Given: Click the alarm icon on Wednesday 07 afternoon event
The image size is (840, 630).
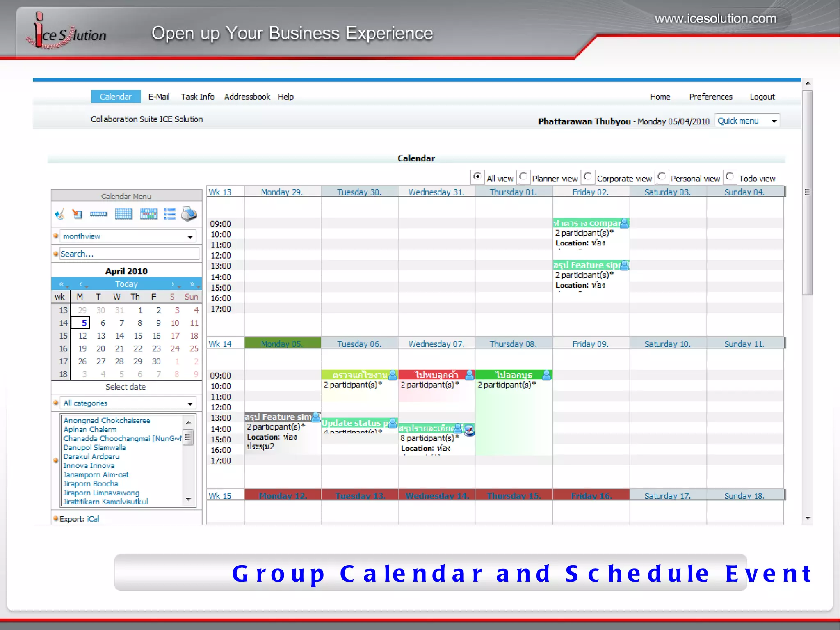Looking at the screenshot, I should coord(470,431).
